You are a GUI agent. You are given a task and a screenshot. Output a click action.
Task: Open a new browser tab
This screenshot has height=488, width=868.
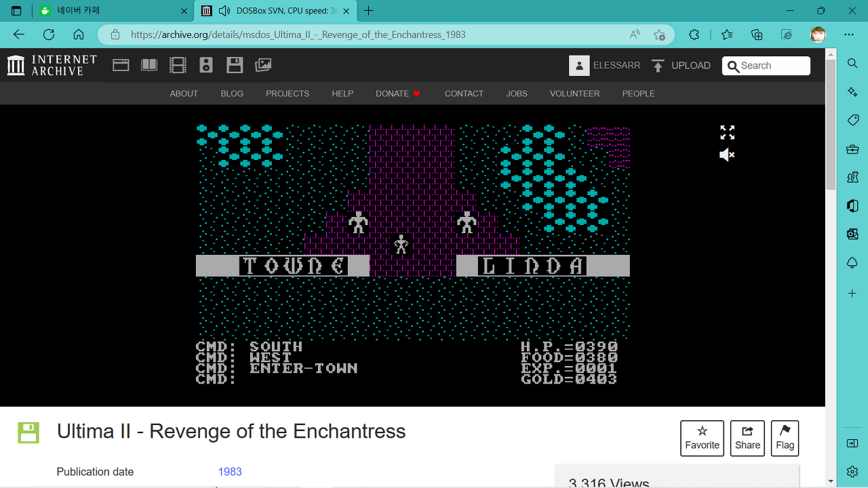click(369, 11)
